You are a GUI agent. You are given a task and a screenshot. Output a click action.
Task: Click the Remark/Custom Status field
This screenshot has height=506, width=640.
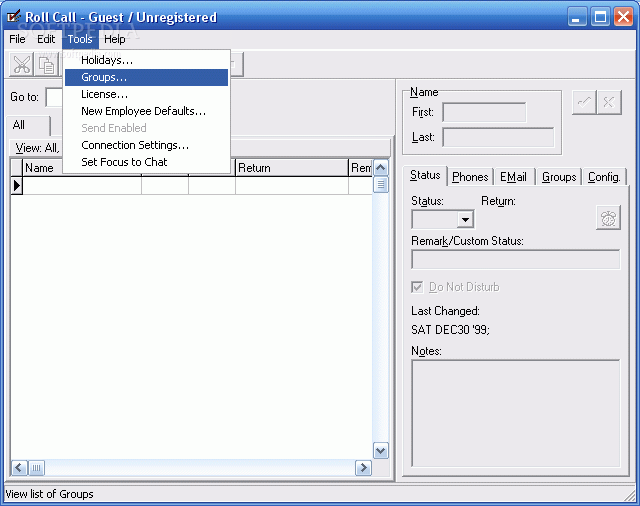[516, 260]
